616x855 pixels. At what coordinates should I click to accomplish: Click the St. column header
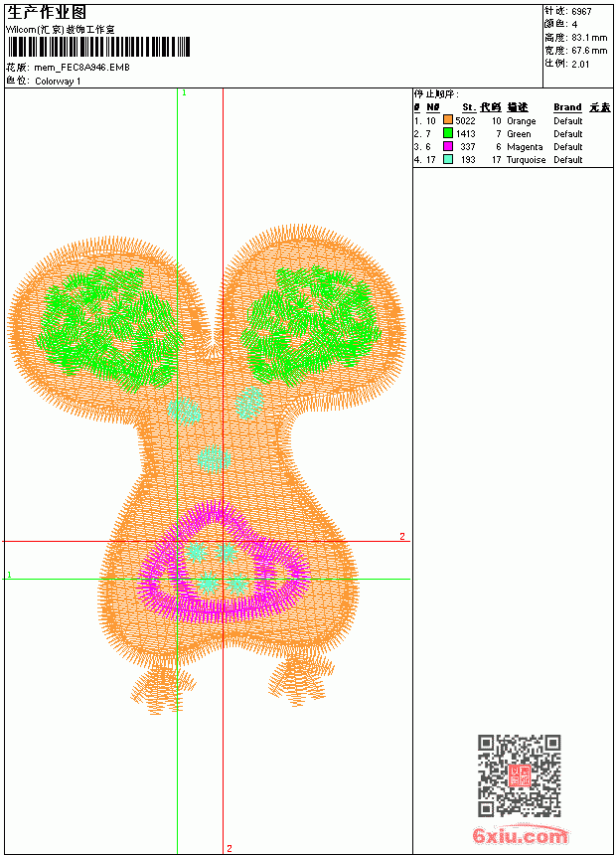pyautogui.click(x=469, y=107)
